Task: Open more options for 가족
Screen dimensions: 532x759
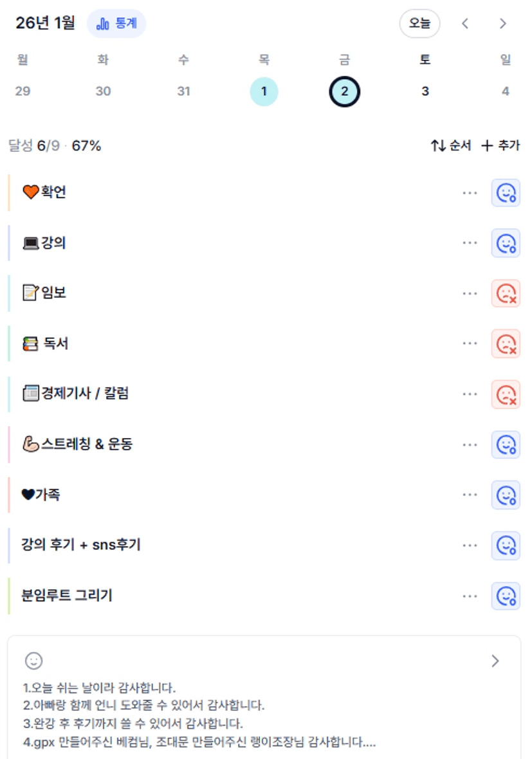Action: 470,495
